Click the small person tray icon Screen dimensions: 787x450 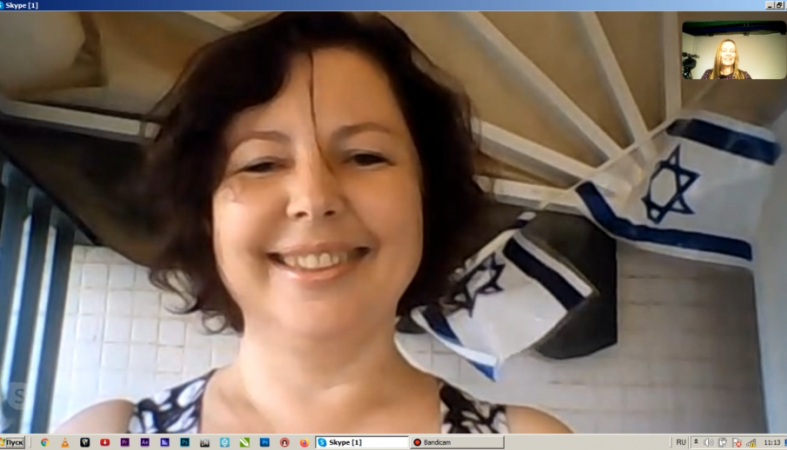tap(696, 442)
